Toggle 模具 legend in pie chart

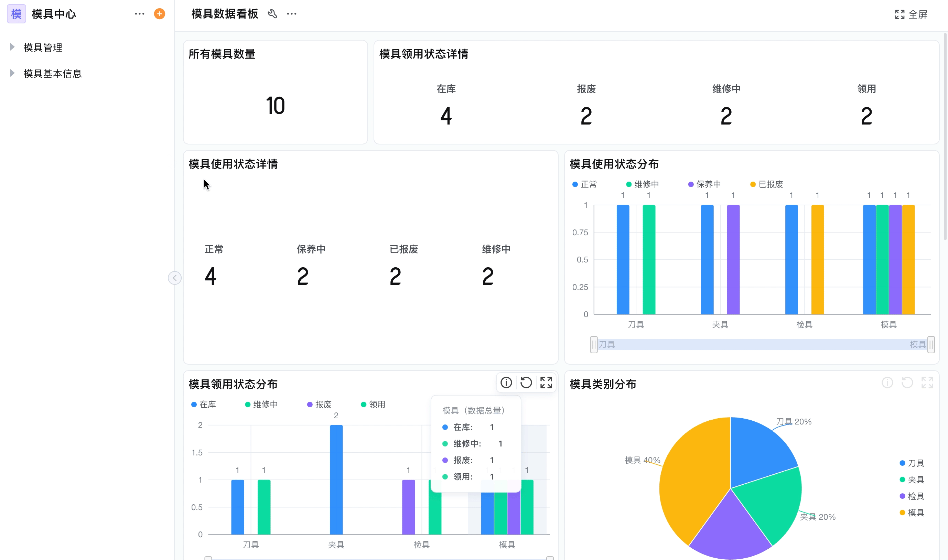pyautogui.click(x=912, y=513)
